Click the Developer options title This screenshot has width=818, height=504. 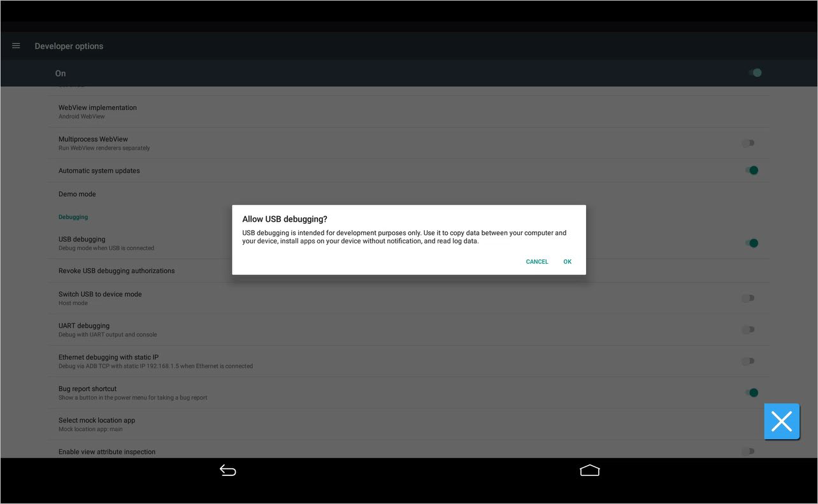[69, 46]
